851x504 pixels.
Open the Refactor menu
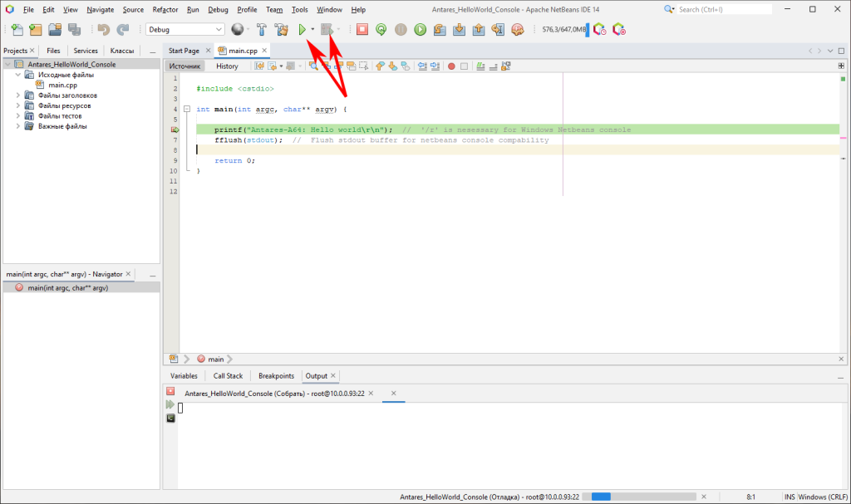(x=165, y=10)
